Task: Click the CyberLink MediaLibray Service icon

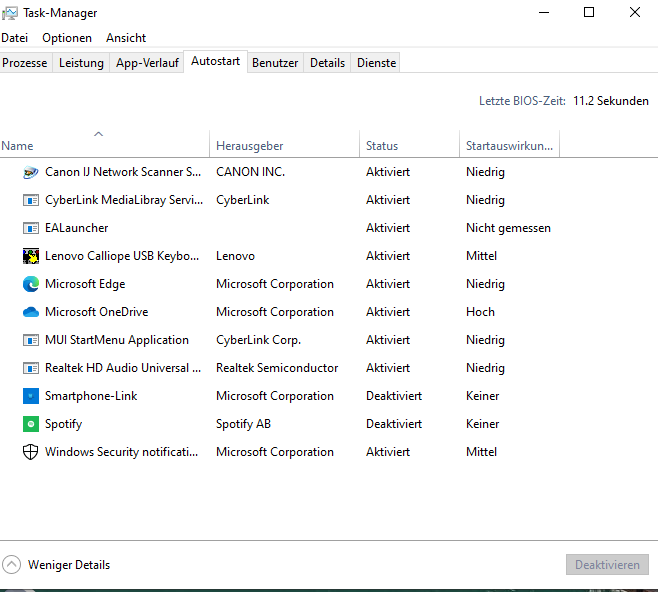Action: [31, 200]
